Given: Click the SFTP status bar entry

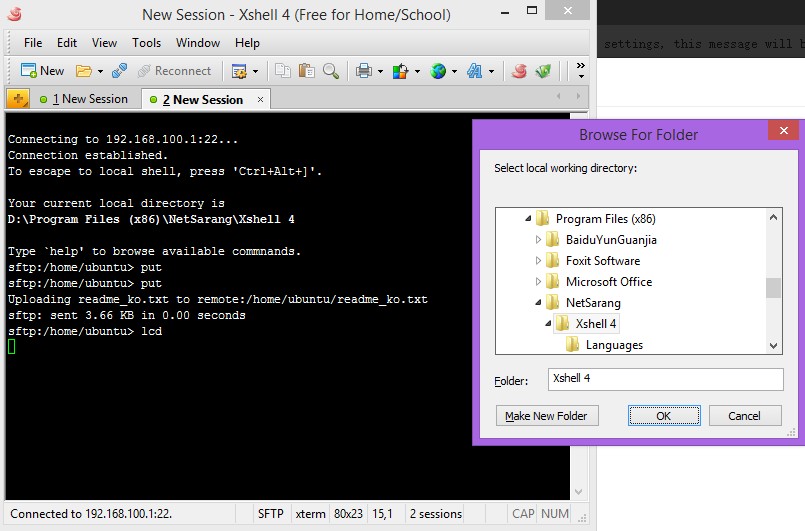Looking at the screenshot, I should (x=271, y=514).
